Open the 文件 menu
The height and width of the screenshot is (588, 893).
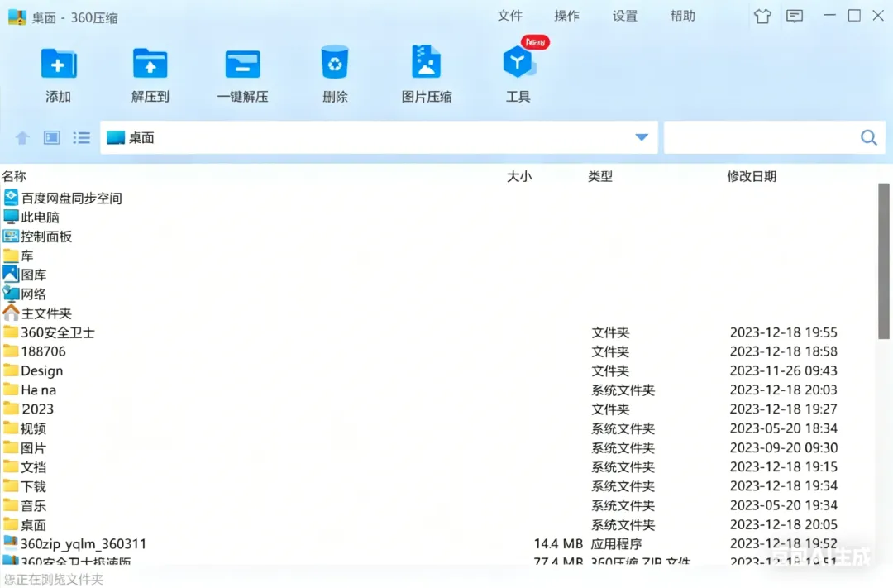(509, 16)
